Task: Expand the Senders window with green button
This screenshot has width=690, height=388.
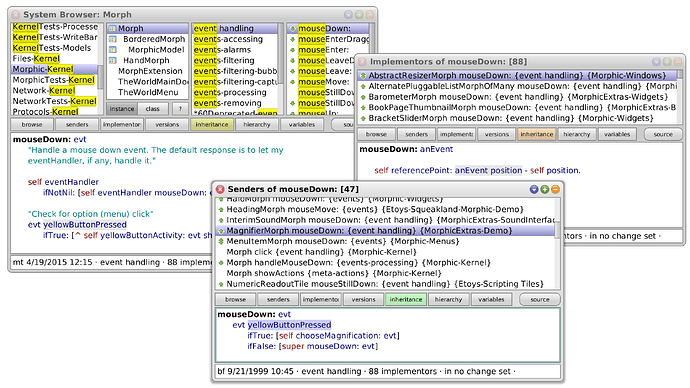Action: (x=544, y=189)
